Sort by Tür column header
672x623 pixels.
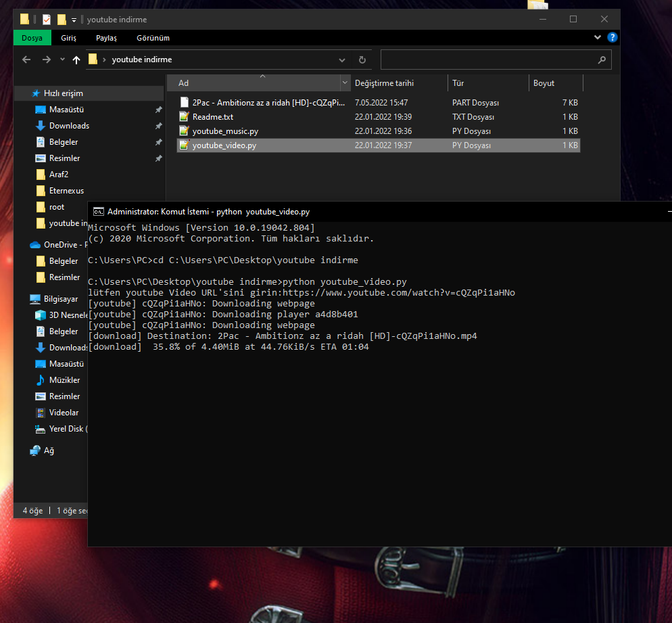[488, 83]
